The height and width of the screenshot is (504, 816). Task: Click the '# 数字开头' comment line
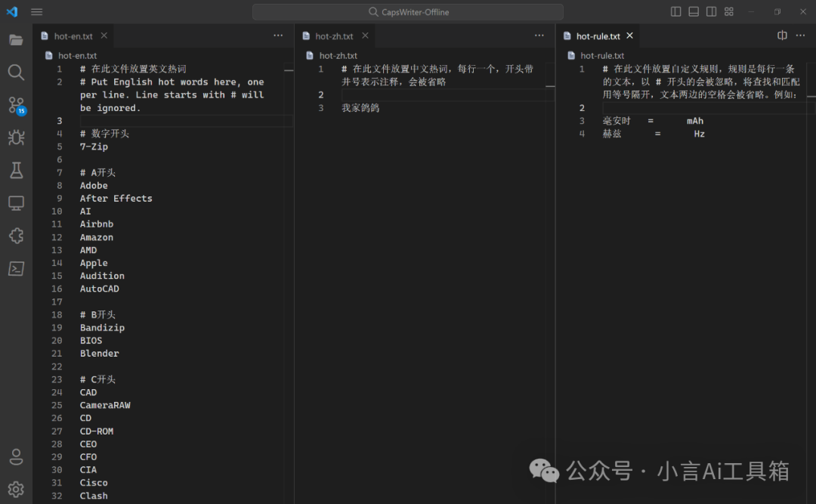click(x=104, y=134)
